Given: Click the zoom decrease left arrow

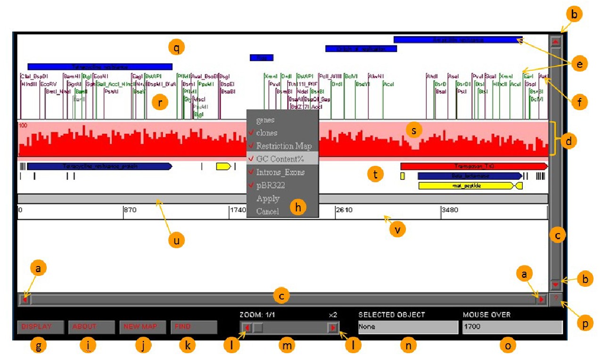Looking at the screenshot, I should [246, 328].
